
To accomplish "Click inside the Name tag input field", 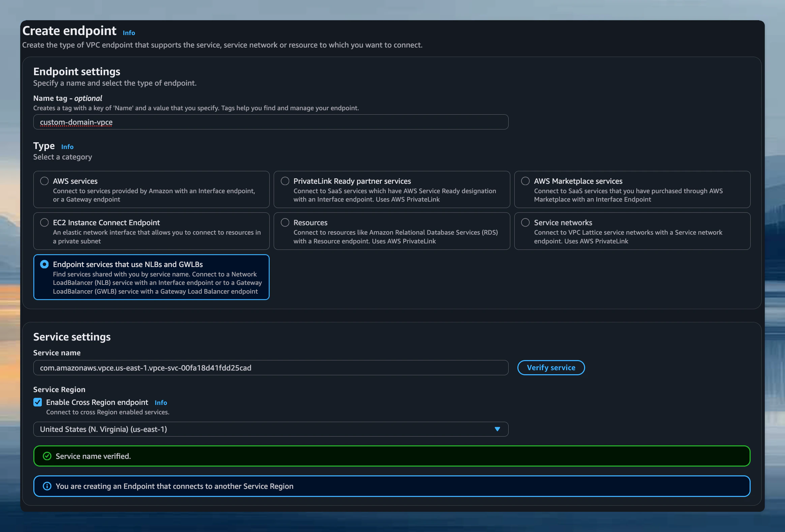I will (270, 122).
